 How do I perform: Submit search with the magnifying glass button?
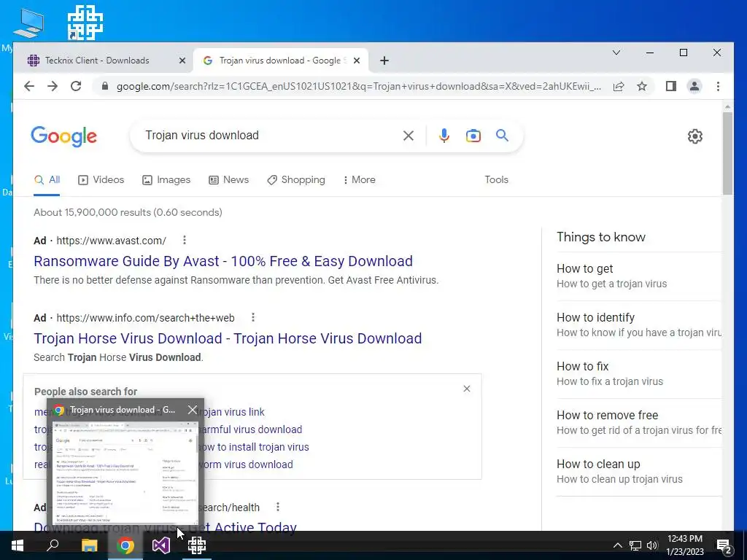[502, 136]
